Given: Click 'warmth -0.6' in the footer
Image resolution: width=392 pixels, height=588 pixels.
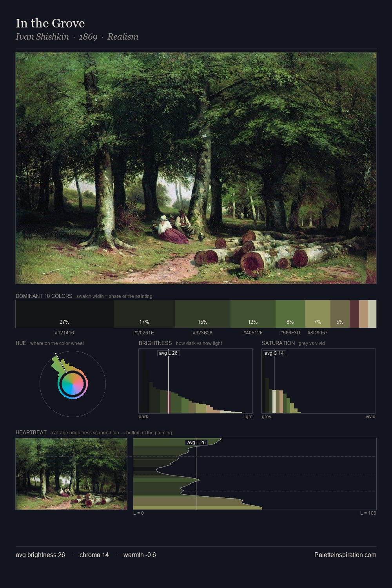Looking at the screenshot, I should coord(140,555).
